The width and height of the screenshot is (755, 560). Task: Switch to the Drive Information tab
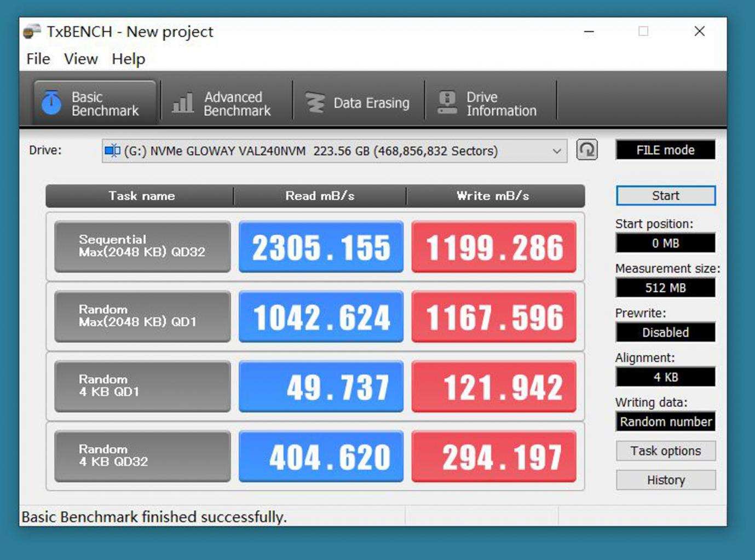pos(491,103)
